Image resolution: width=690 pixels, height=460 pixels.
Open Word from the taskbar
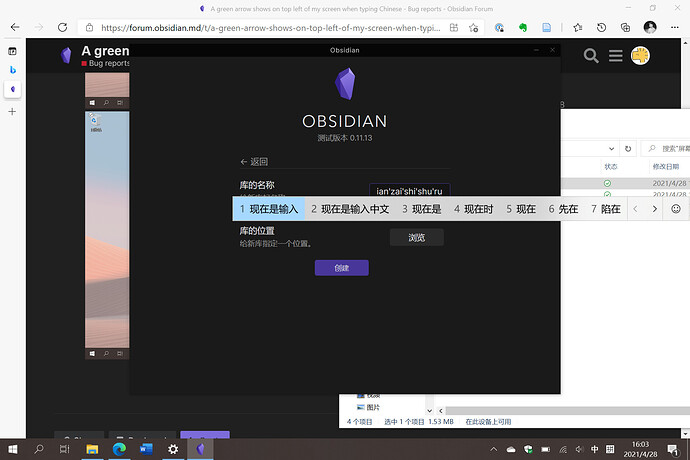click(x=146, y=449)
